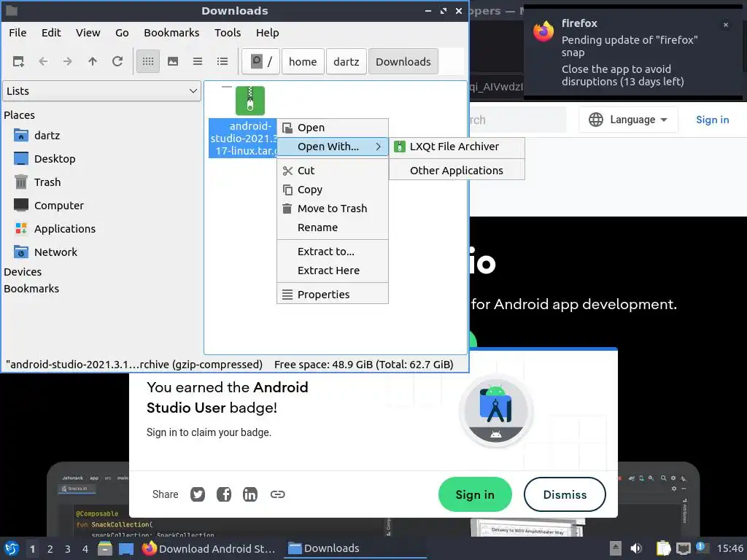This screenshot has height=560, width=747.
Task: Click green Sign in badge button
Action: (x=475, y=495)
